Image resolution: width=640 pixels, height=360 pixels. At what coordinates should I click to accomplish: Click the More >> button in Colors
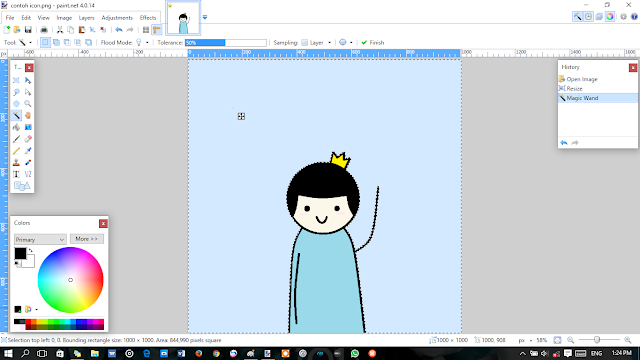[87, 239]
